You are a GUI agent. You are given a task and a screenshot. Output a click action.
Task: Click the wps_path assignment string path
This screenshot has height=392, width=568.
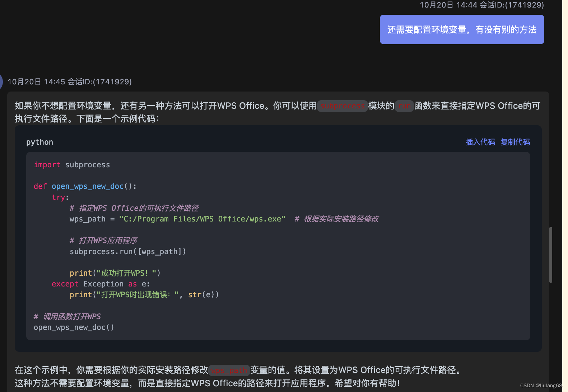coord(202,219)
